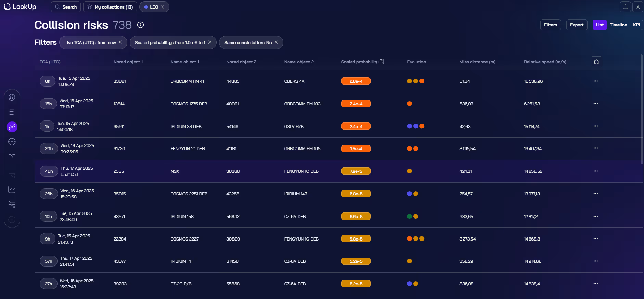Click the 6.8e-5 probability badge
The image size is (644, 299).
(x=356, y=194)
